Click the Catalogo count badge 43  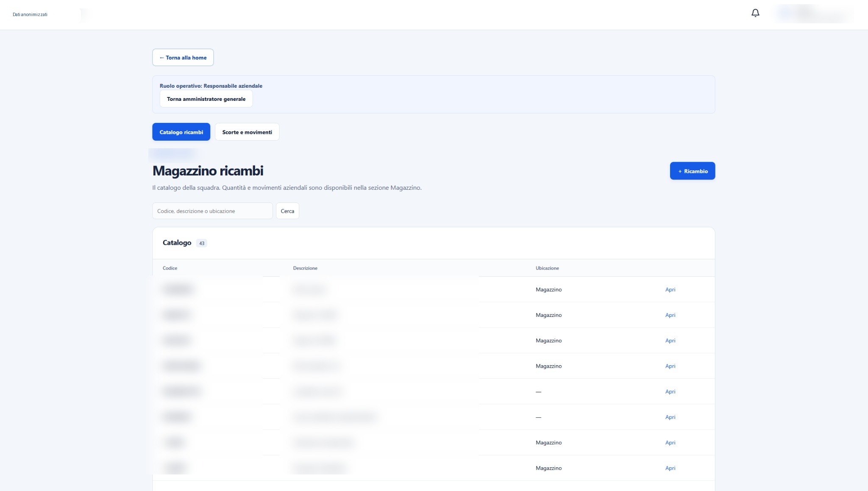click(202, 243)
